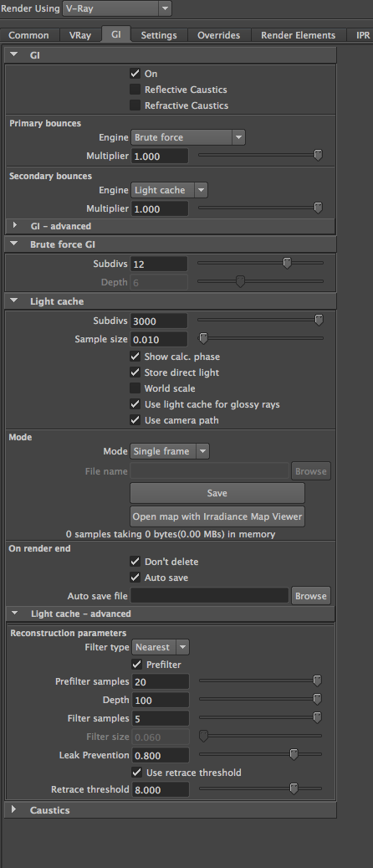Viewport: 373px width, 868px height.
Task: Toggle Store direct light checkbox
Action: click(x=135, y=372)
